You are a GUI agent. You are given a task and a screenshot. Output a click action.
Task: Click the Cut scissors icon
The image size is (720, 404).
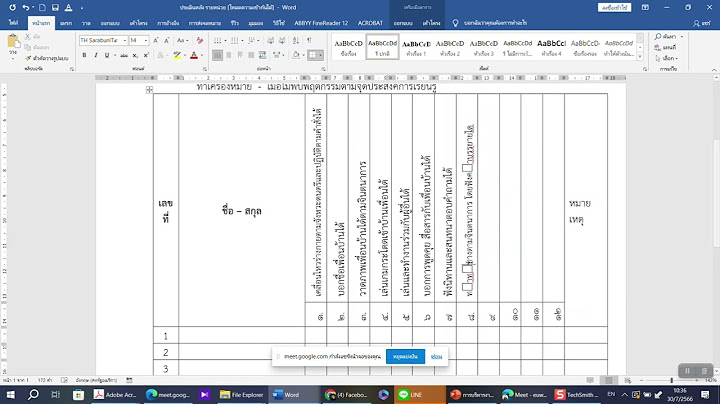28,36
